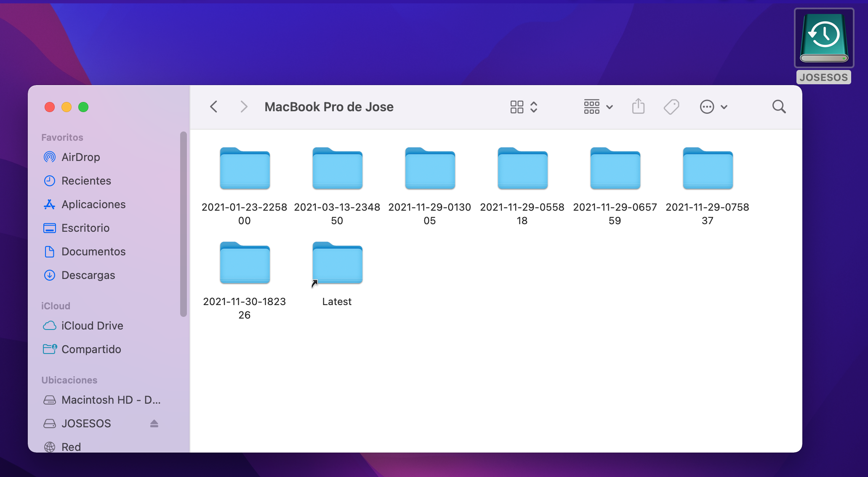Select Macintosh HD in Ubicaciones
The width and height of the screenshot is (868, 477).
pos(111,400)
